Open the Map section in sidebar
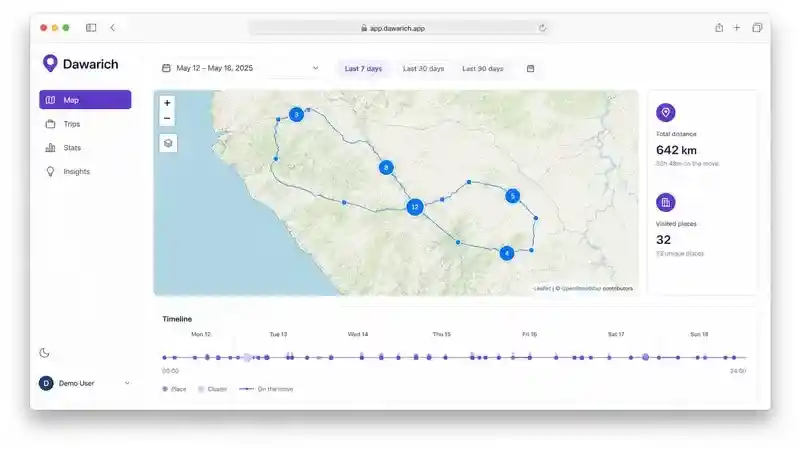This screenshot has width=800, height=450. pyautogui.click(x=85, y=99)
